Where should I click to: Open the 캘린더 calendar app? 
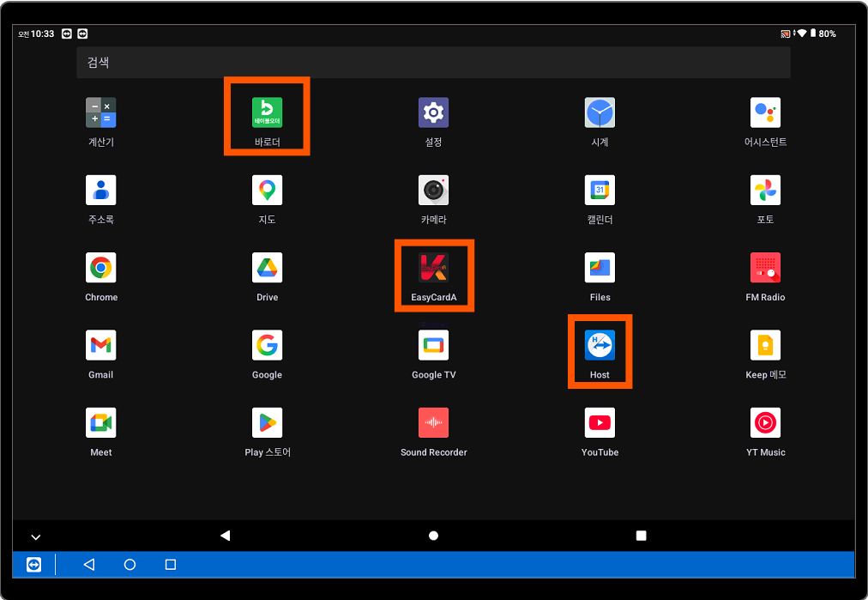tap(600, 190)
